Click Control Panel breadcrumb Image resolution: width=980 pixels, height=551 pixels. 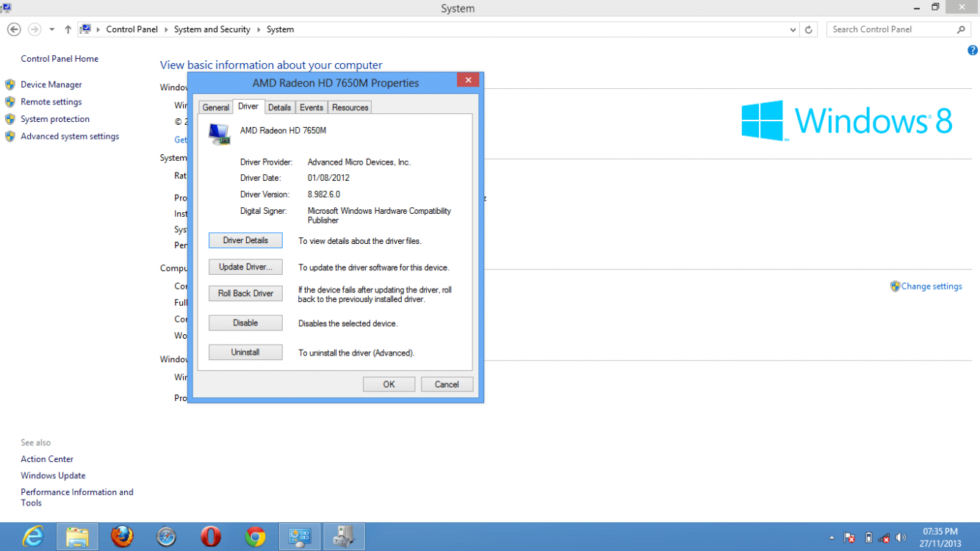coord(131,29)
